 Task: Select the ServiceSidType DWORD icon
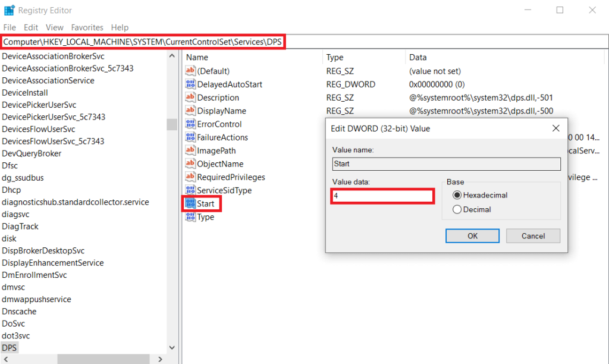pos(190,190)
